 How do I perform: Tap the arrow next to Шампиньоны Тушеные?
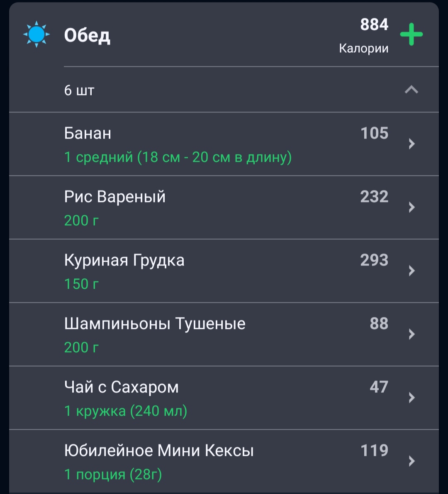(x=411, y=334)
